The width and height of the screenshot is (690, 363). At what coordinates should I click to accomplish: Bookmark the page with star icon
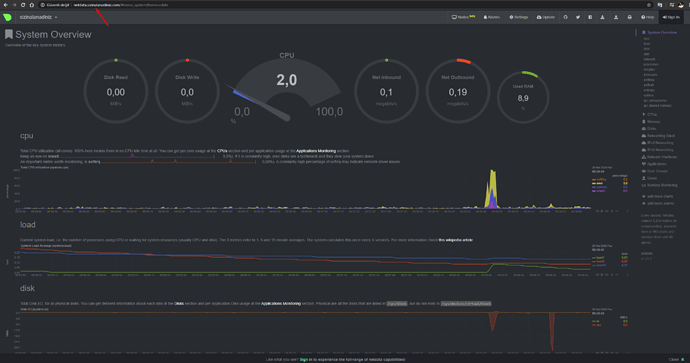(649, 5)
